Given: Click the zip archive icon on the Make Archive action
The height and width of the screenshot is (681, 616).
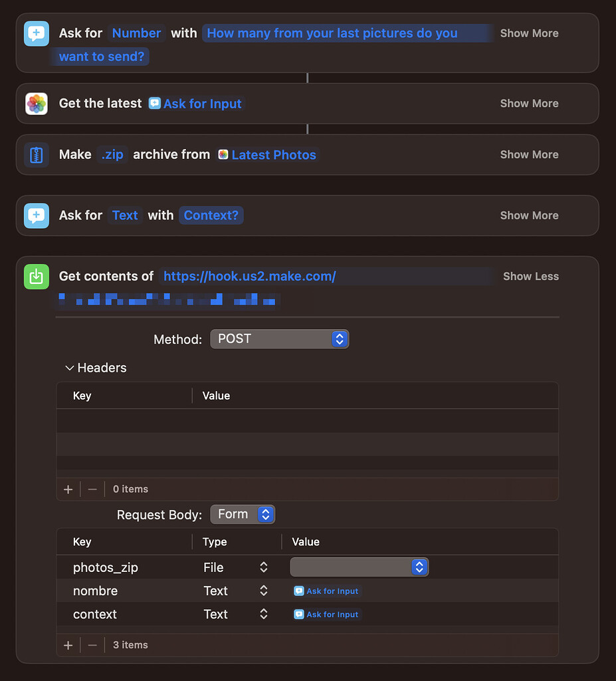Looking at the screenshot, I should click(36, 154).
